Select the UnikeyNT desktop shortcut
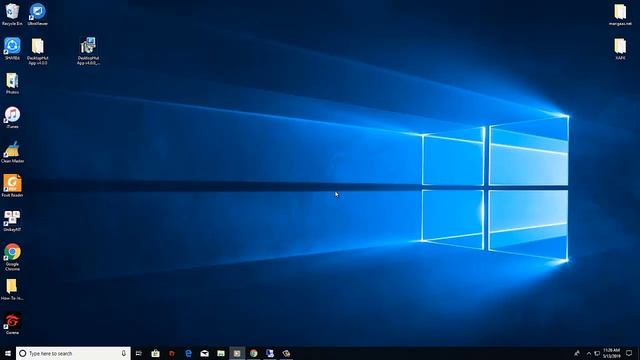This screenshot has width=640, height=360. point(12,221)
